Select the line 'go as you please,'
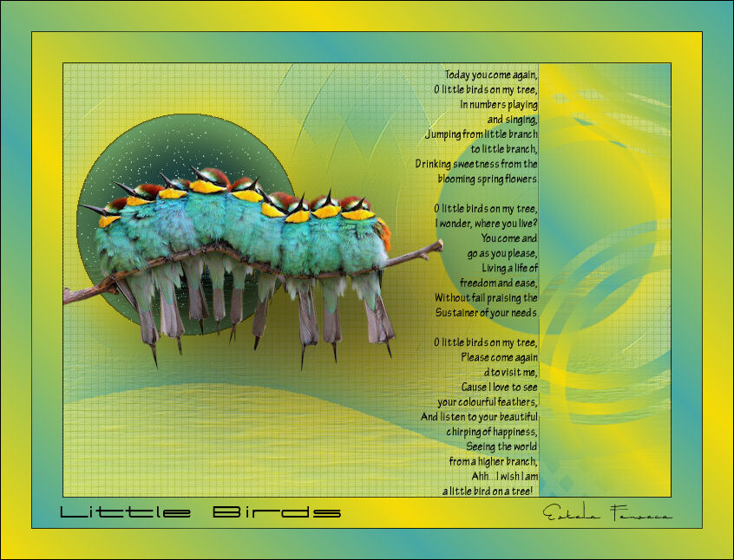 click(x=502, y=253)
